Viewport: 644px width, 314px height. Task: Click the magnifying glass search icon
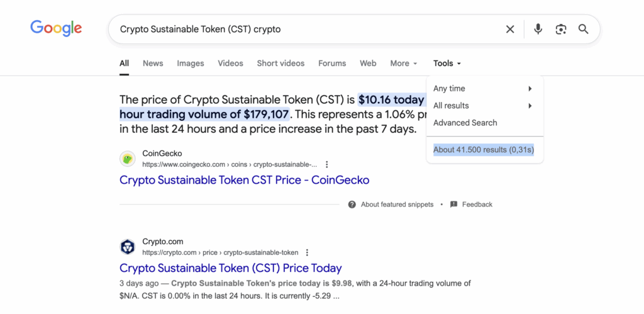click(584, 29)
